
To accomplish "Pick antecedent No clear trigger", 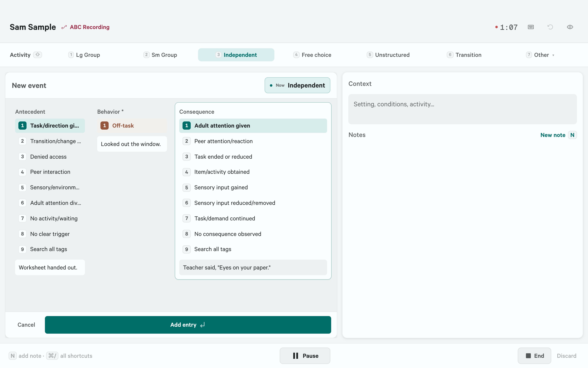I will tap(50, 234).
